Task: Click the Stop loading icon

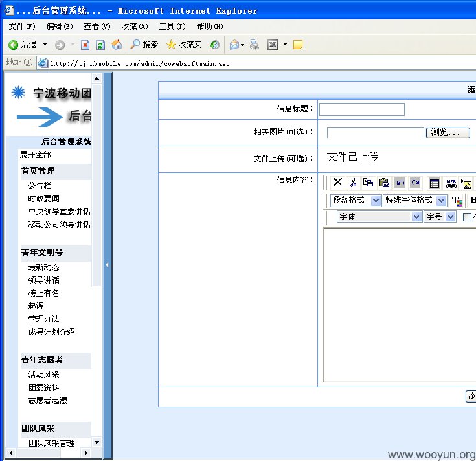Action: [85, 45]
